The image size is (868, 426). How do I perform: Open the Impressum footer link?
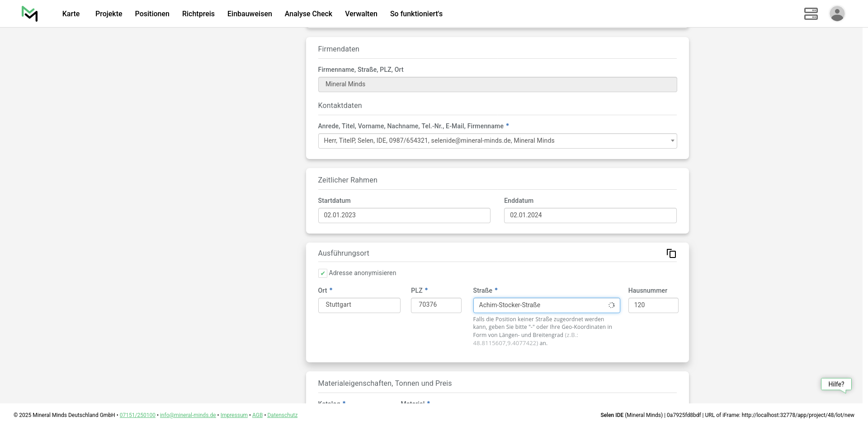click(234, 415)
